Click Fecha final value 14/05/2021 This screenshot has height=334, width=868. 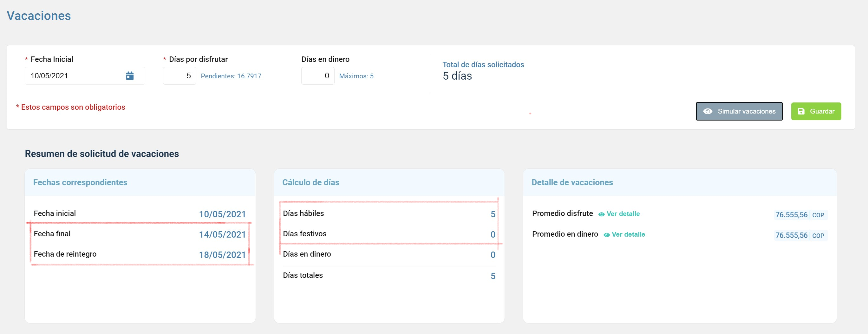click(x=222, y=234)
